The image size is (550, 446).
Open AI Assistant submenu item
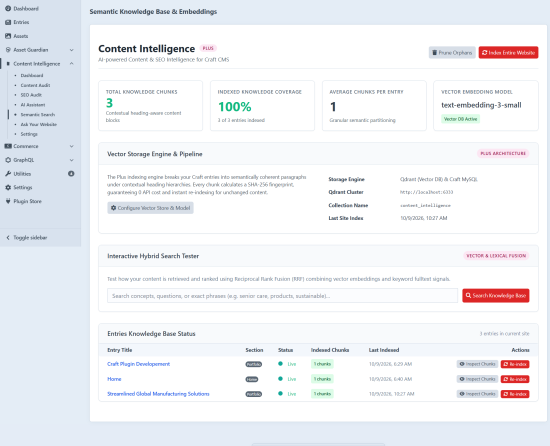33,105
